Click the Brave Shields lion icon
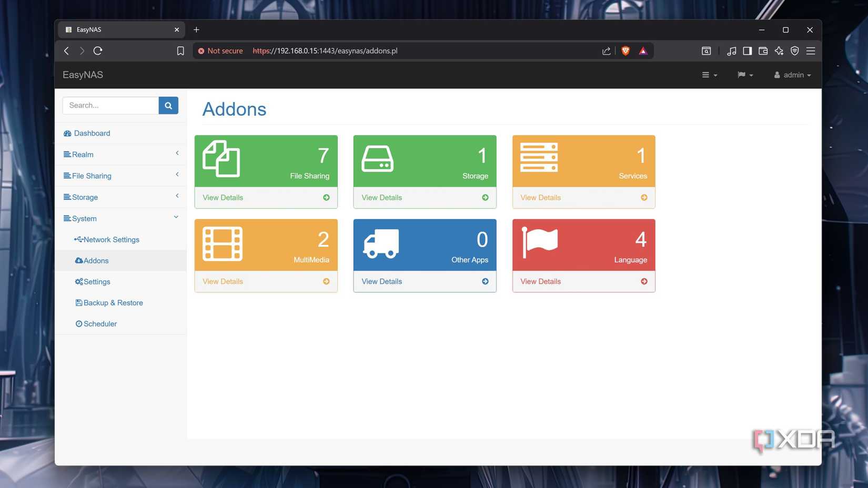The image size is (868, 488). click(625, 51)
